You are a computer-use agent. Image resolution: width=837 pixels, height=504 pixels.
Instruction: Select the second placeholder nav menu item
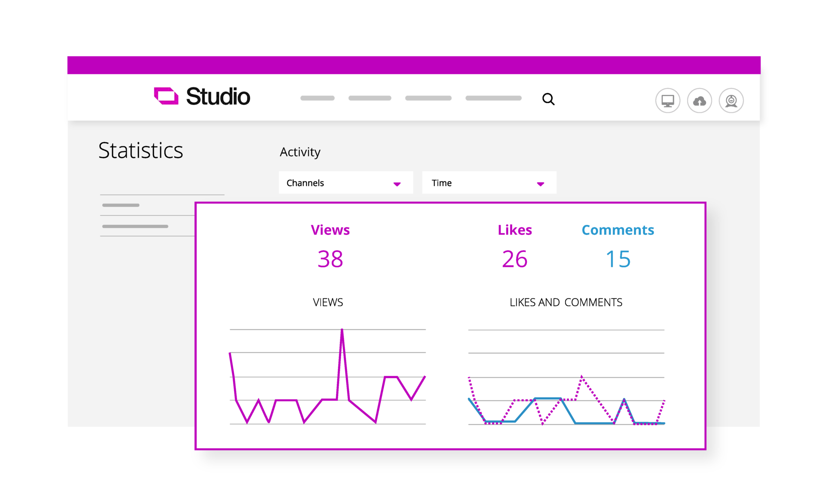tap(369, 98)
